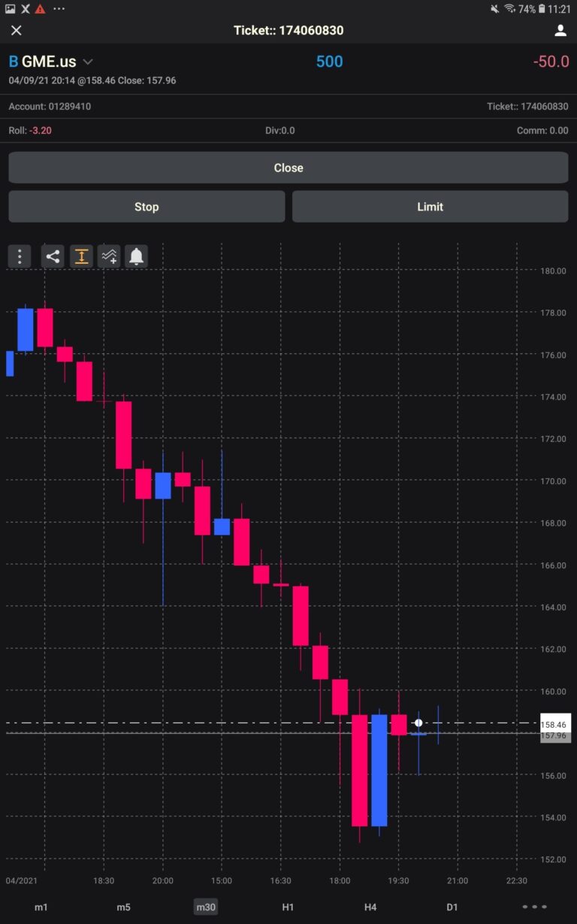Switch chart to m1 timeframe
Viewport: 577px width, 924px height.
[41, 907]
